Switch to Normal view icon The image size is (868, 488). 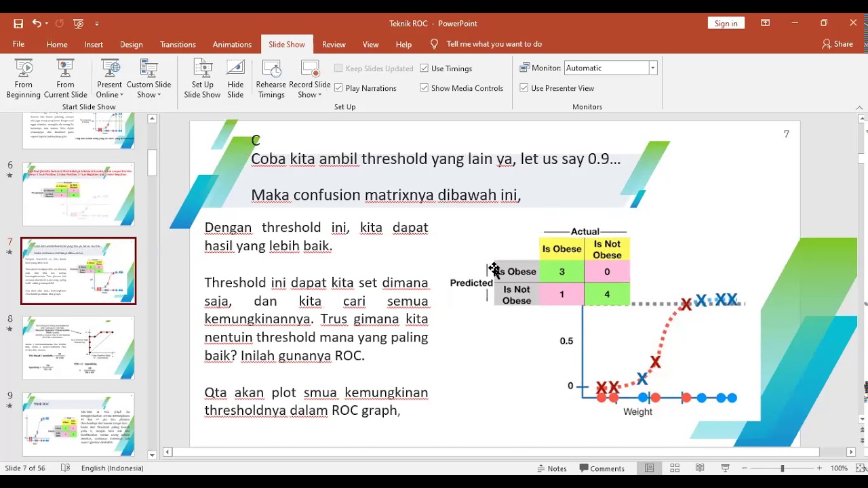coord(649,468)
